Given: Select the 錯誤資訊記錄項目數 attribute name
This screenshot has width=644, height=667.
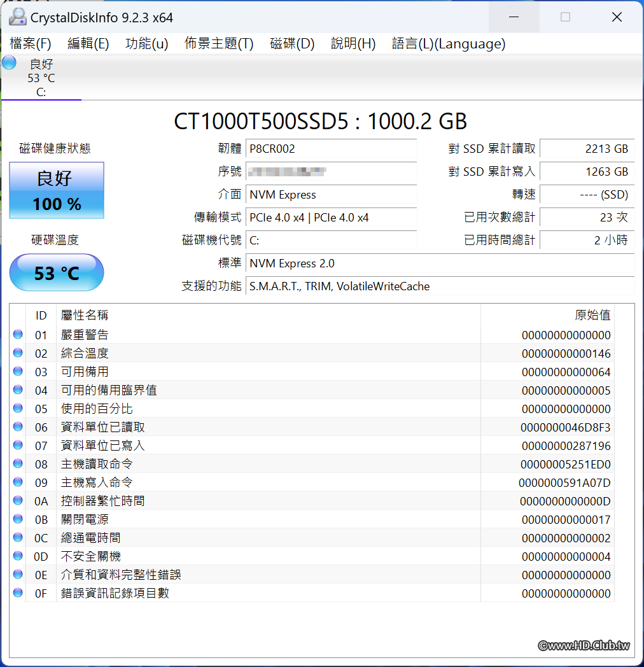Looking at the screenshot, I should pyautogui.click(x=115, y=593).
